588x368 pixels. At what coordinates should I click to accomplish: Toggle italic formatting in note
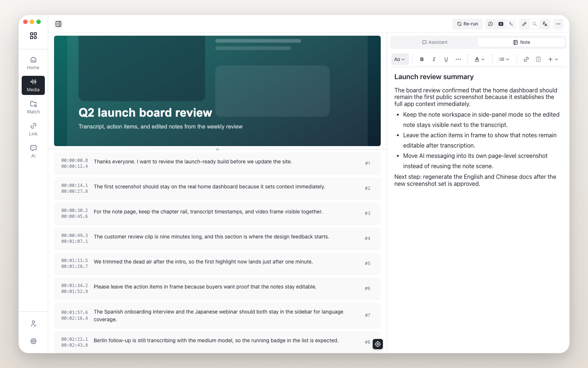pos(434,59)
